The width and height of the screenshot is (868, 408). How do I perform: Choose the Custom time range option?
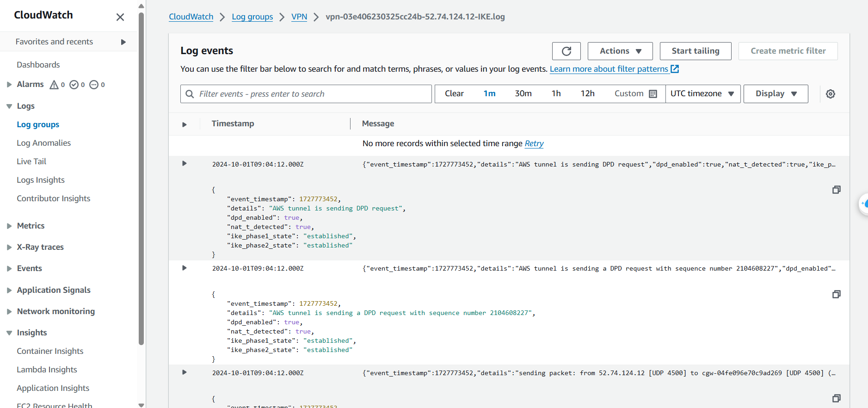[x=636, y=94]
